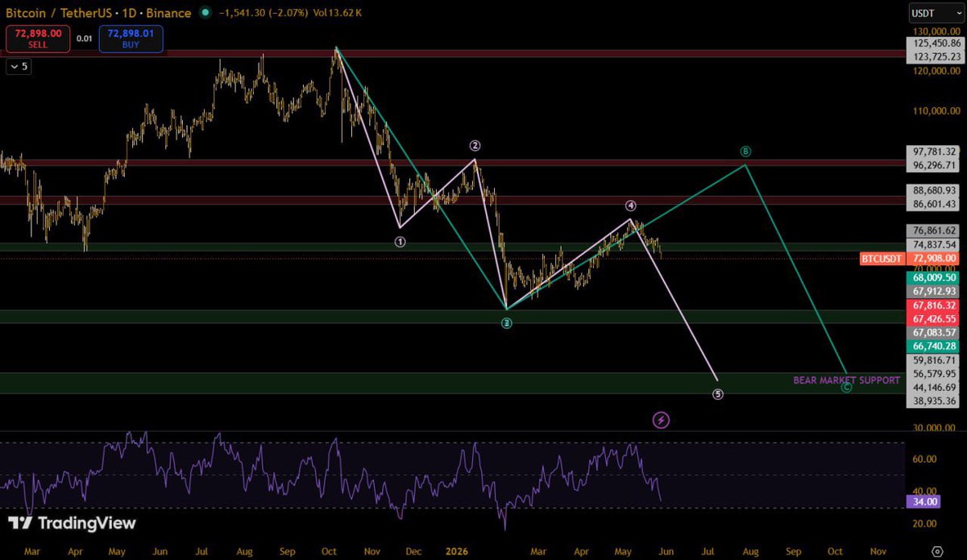The width and height of the screenshot is (967, 560).
Task: Click the 38,935.36 price label
Action: [933, 400]
